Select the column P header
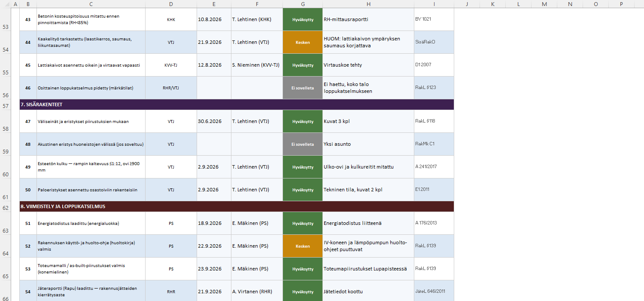This screenshot has height=301, width=644. [x=622, y=4]
